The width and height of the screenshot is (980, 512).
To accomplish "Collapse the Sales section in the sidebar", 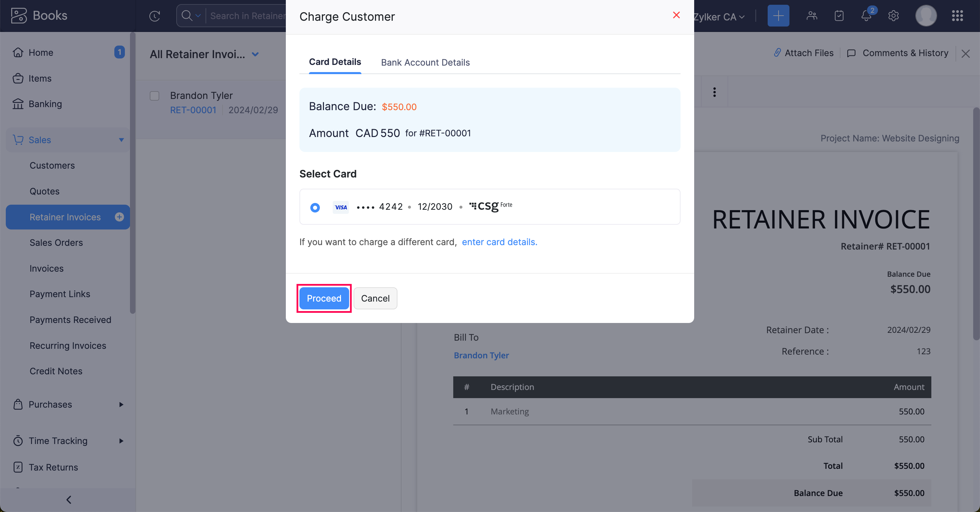I will (x=121, y=140).
